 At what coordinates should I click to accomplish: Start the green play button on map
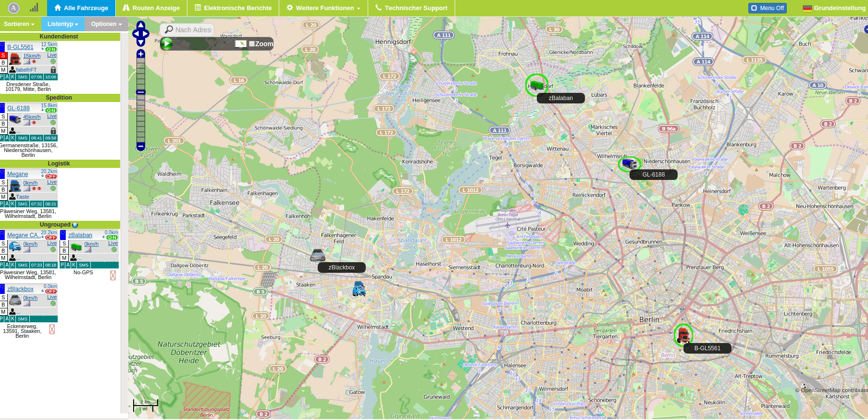click(167, 44)
